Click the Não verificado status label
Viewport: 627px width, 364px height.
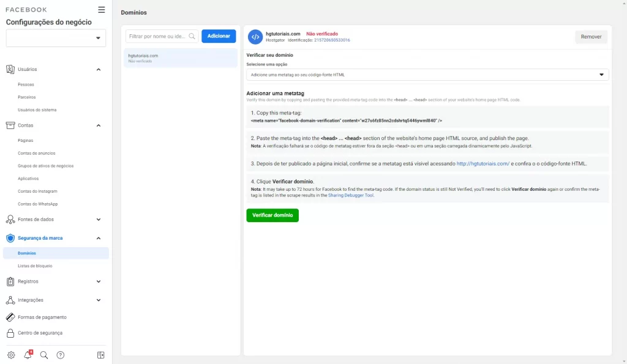point(322,34)
